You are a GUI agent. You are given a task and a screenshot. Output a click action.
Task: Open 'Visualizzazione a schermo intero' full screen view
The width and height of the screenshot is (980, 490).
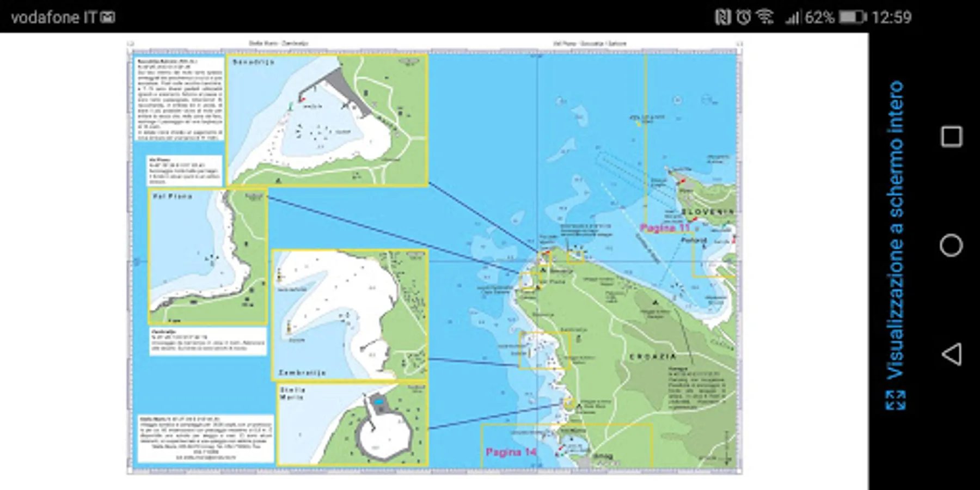click(896, 245)
